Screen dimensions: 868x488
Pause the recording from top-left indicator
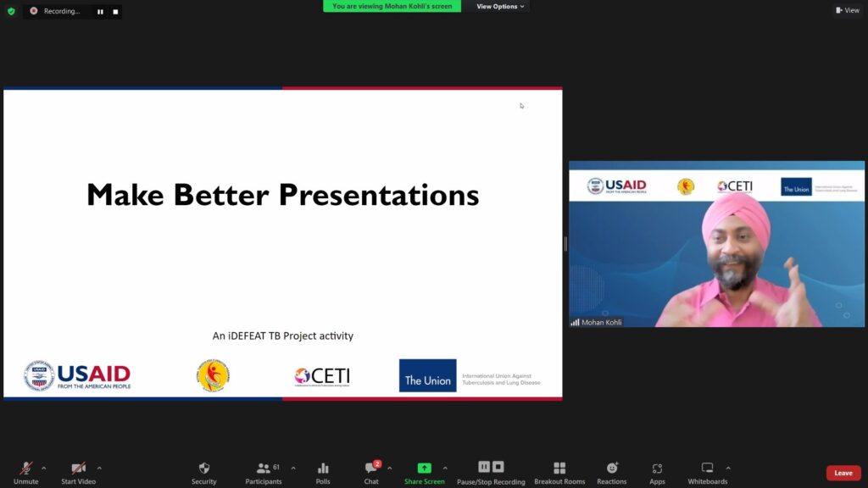100,12
